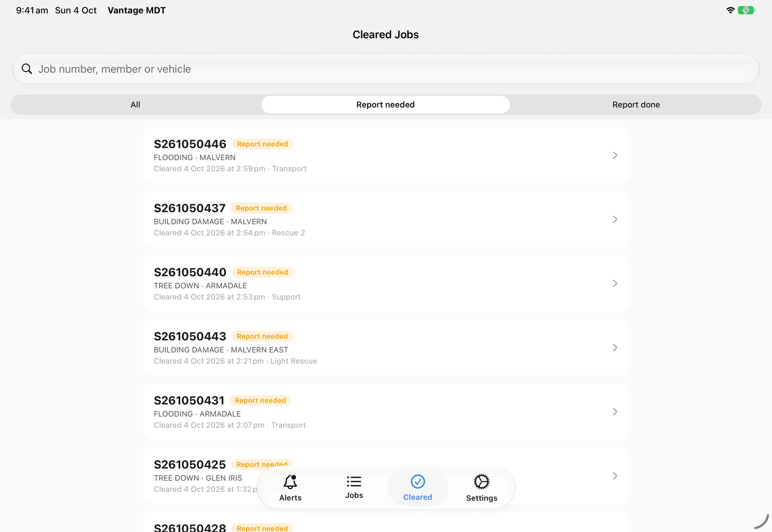Tap Report needed badge on S261050437
The height and width of the screenshot is (532, 772).
[261, 208]
